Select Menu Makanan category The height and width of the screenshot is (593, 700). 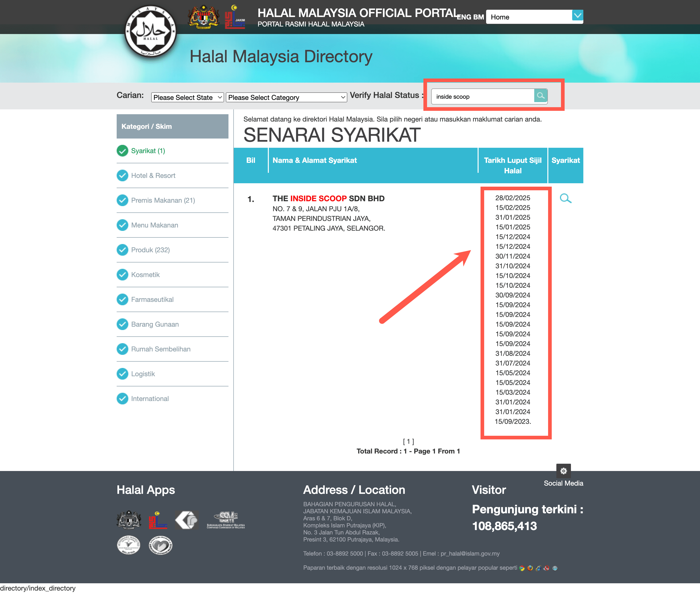tap(155, 225)
